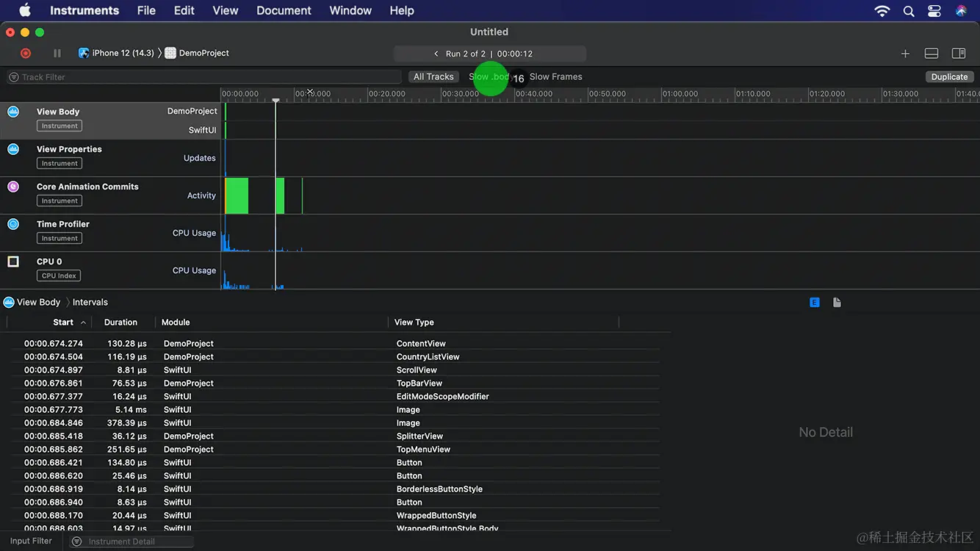Select the Core Animation Commits instrument icon
Screen dimensions: 980x551
point(13,187)
